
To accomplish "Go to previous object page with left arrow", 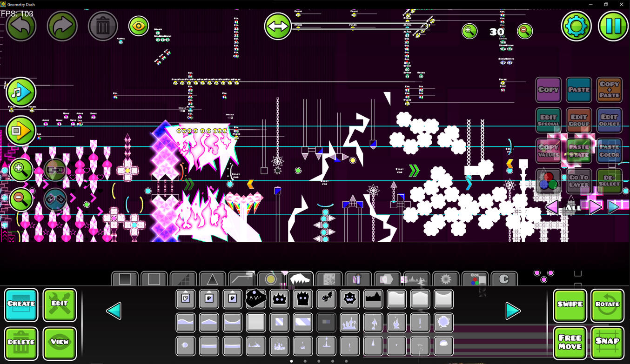I will click(114, 311).
